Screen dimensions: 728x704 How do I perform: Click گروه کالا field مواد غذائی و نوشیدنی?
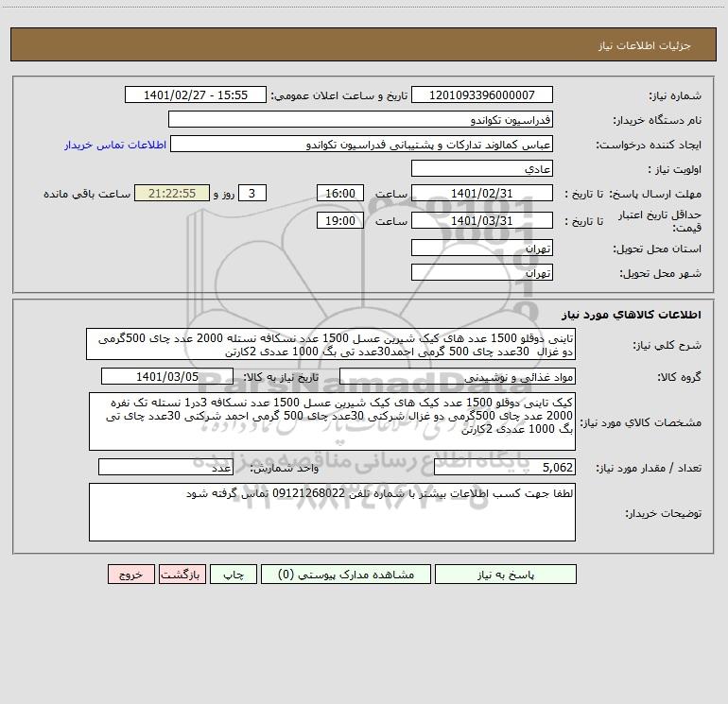[458, 376]
